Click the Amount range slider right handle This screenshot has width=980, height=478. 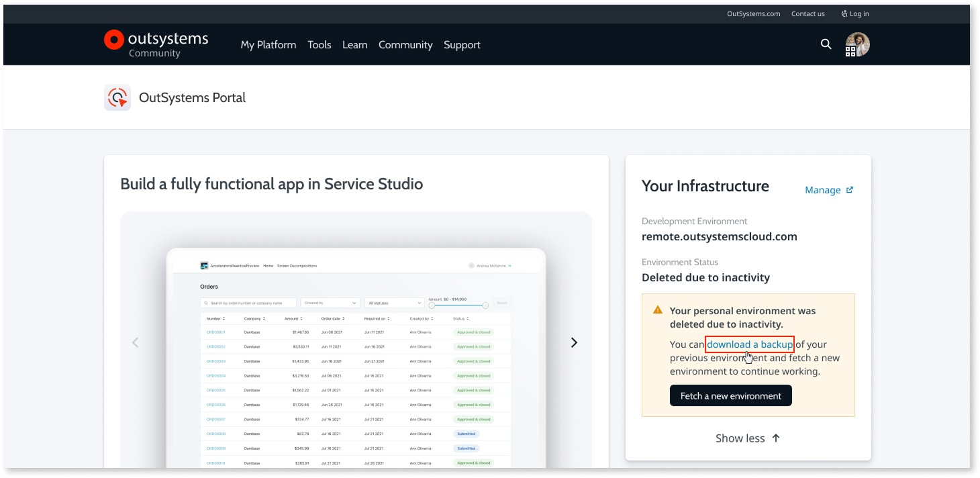point(485,305)
